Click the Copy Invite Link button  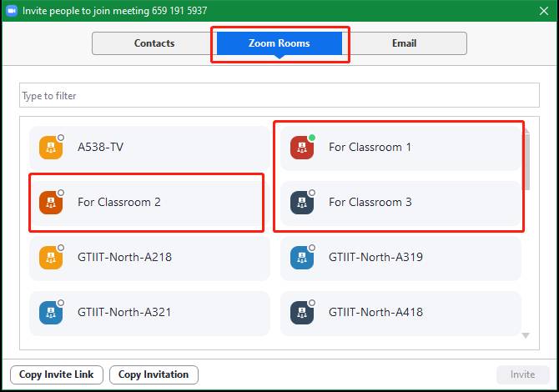(57, 374)
